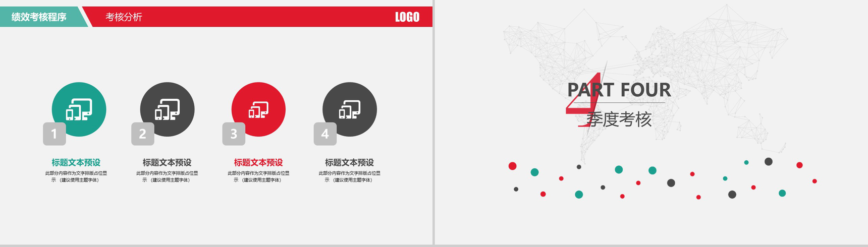Click the 标题文本预设 heading under badge 2
868x247 pixels.
167,162
